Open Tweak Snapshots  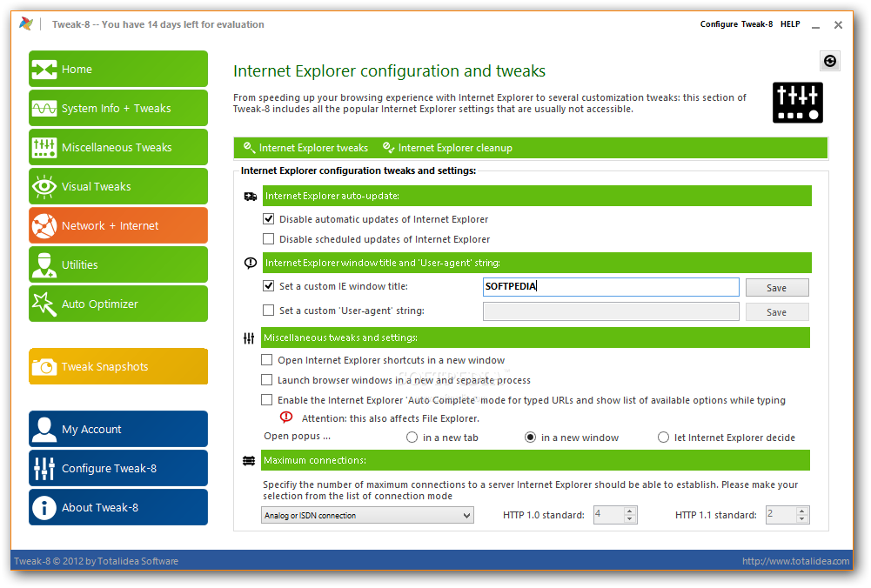(118, 366)
